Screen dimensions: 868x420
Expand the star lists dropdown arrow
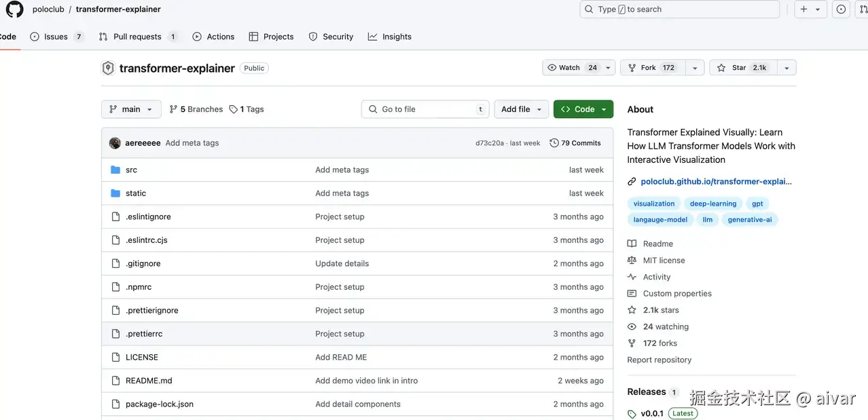[x=786, y=68]
